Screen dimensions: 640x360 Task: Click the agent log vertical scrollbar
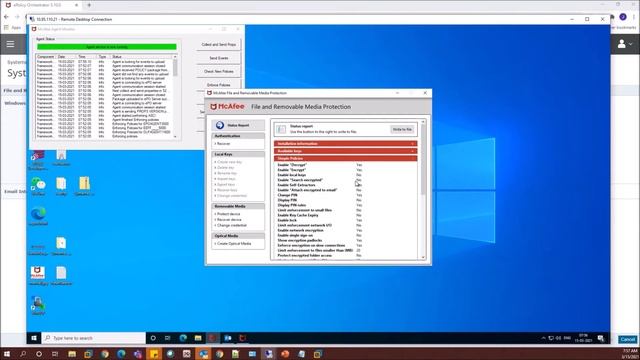pyautogui.click(x=176, y=97)
